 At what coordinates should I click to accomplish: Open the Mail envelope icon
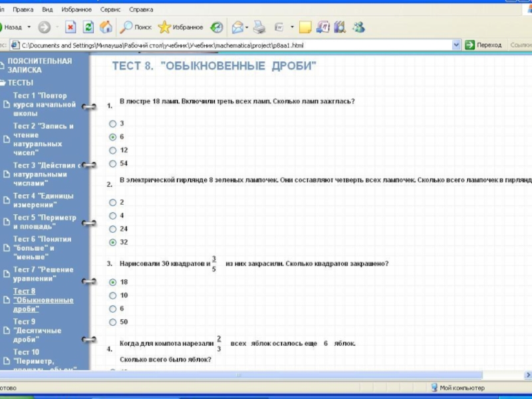[237, 27]
